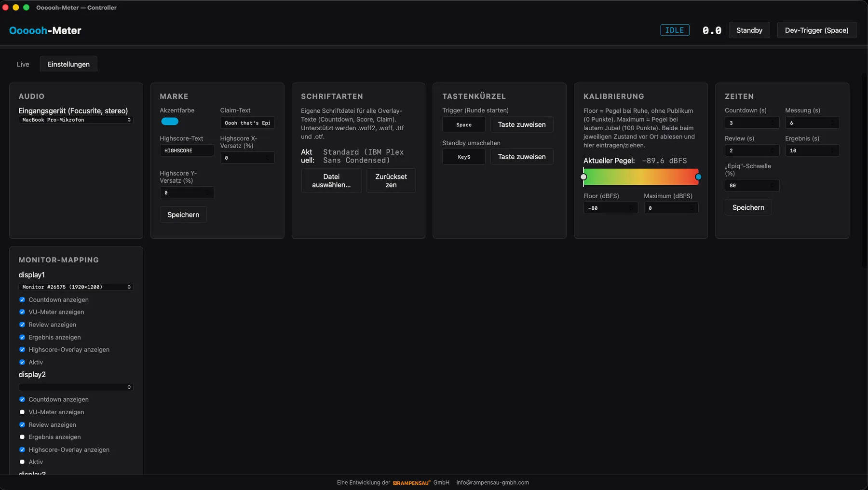Click the Floor (dBFS) input field
Viewport: 868px width, 490px height.
(610, 208)
